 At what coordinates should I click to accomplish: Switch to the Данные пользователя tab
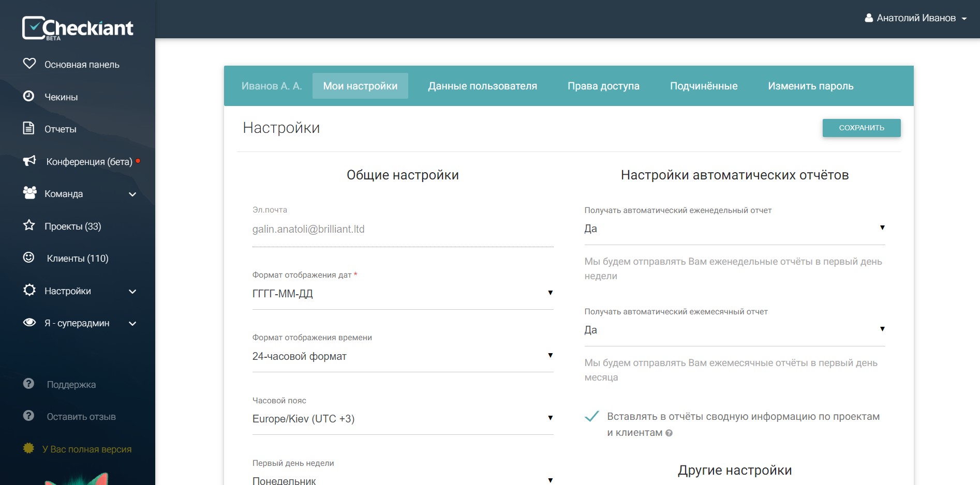click(482, 86)
